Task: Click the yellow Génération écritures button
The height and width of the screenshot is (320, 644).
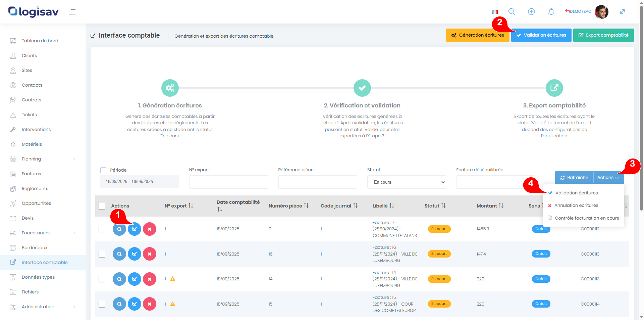Action: point(478,35)
